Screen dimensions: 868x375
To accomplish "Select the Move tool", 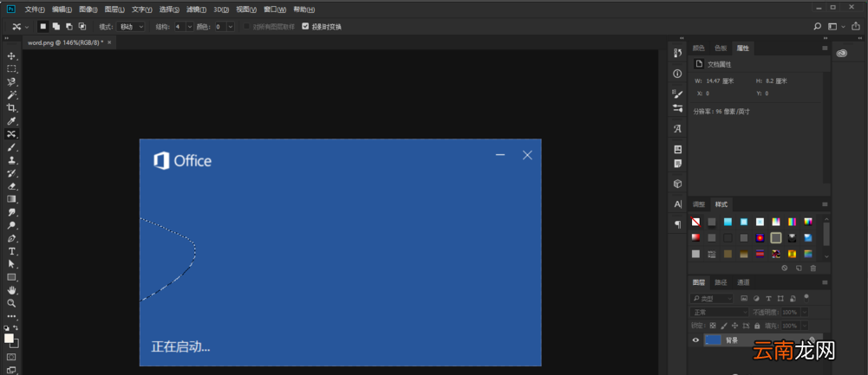I will coord(11,56).
